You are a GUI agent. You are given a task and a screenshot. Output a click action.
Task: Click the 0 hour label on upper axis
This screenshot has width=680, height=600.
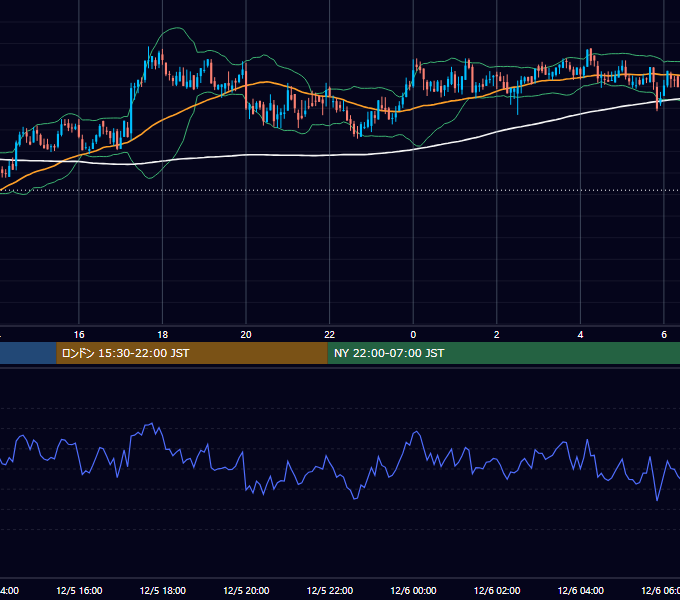(413, 335)
